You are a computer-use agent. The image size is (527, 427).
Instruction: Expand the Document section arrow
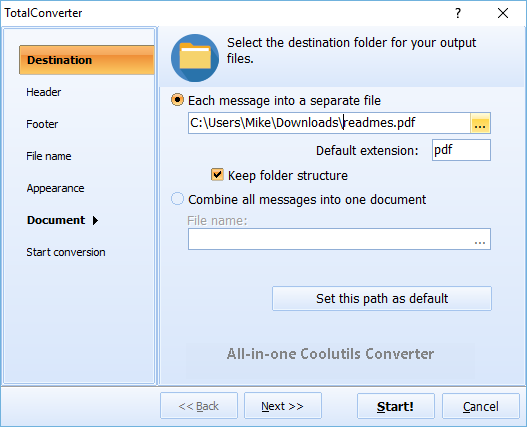click(x=95, y=221)
